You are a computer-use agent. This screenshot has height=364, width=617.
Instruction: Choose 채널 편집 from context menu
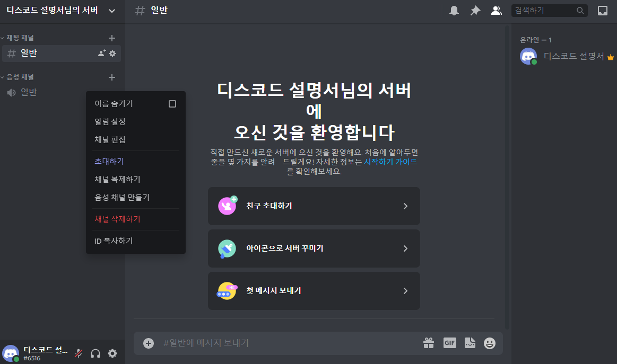136,139
